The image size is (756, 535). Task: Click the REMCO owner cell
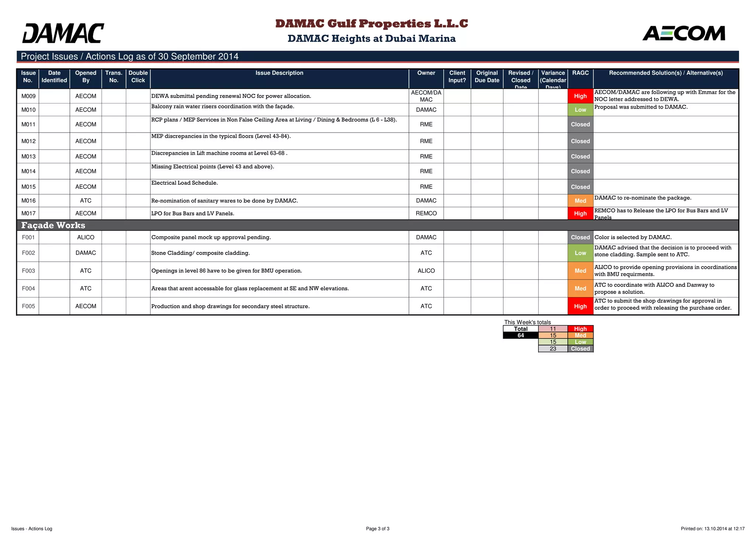tap(426, 213)
